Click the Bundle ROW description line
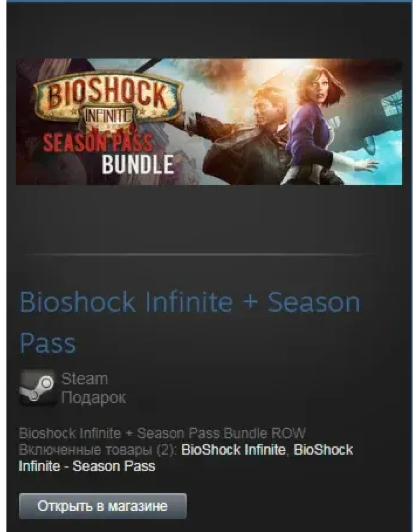 point(162,433)
